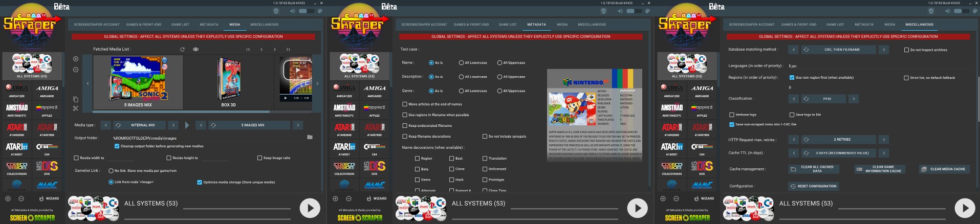The width and height of the screenshot is (980, 224).
Task: Click the camera icon beside Fetched Media List
Action: coord(195,50)
